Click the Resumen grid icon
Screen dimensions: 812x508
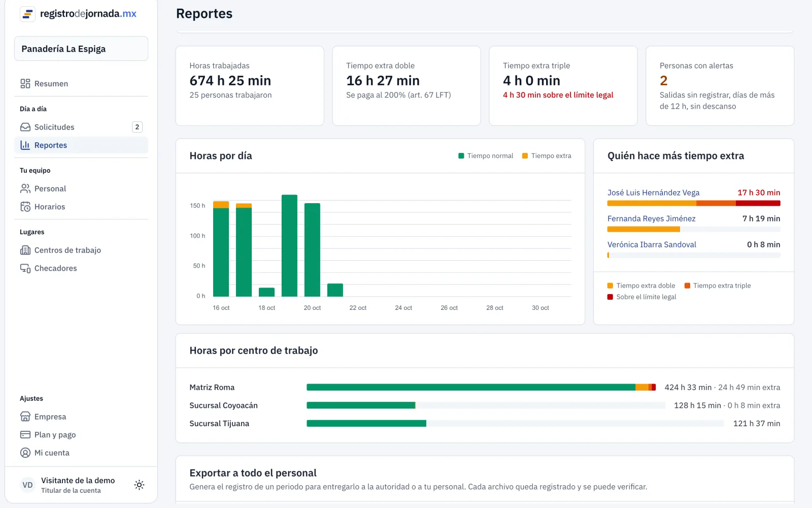(25, 84)
